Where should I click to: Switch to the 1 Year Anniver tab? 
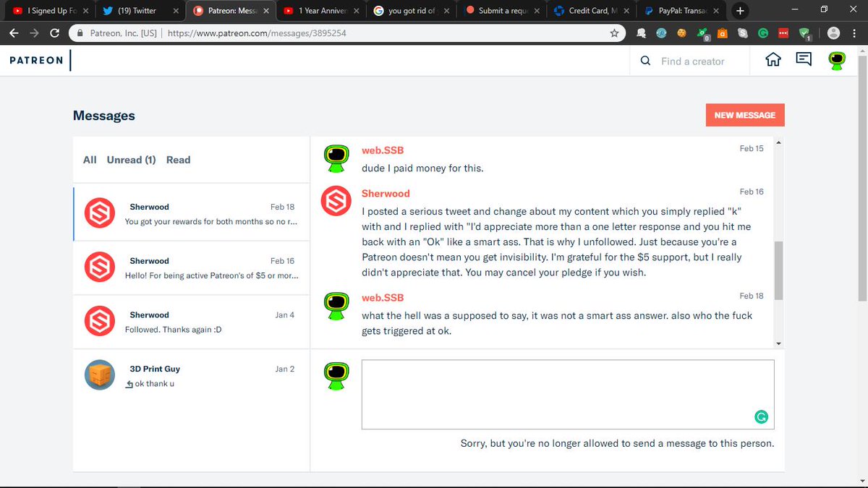(321, 11)
